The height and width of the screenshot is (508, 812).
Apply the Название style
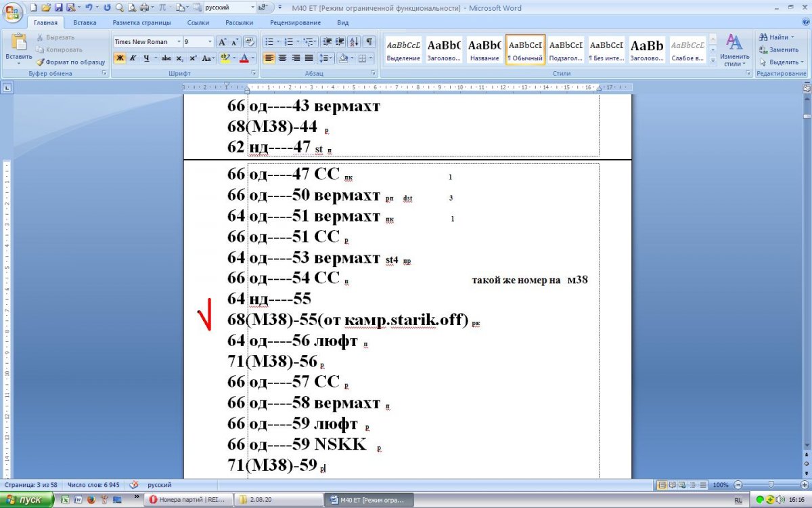pyautogui.click(x=484, y=50)
